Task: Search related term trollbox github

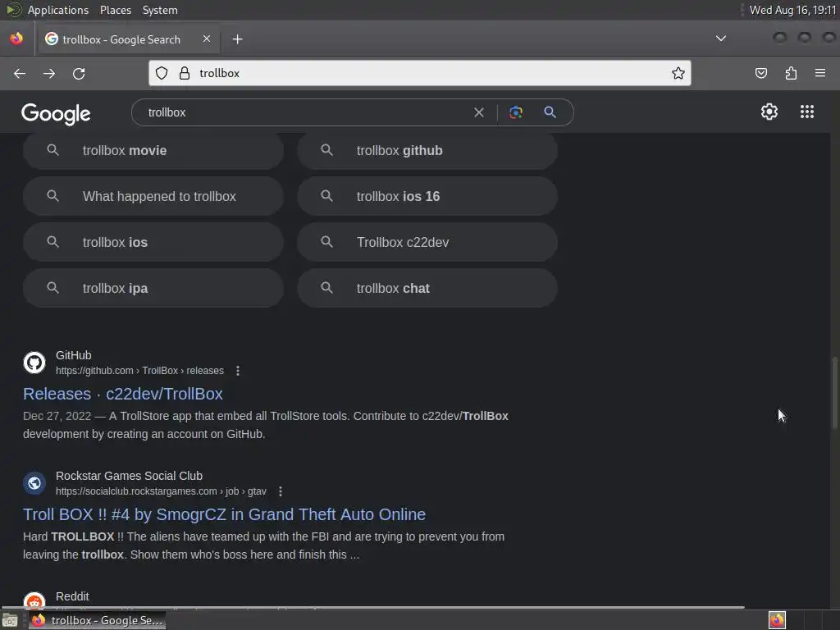Action: pos(427,151)
